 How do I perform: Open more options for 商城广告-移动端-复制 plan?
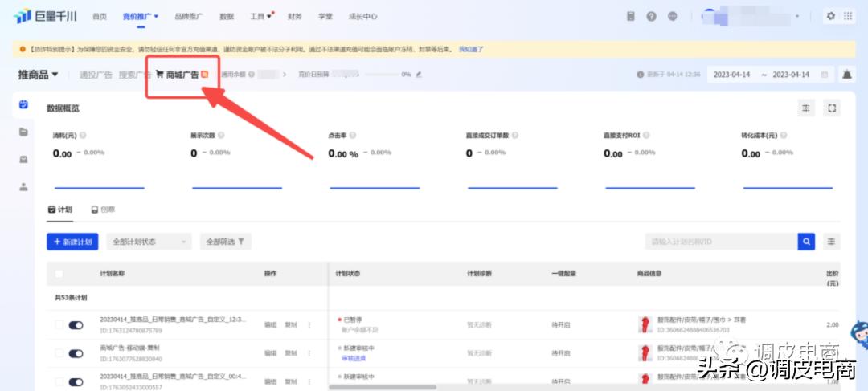coord(309,352)
